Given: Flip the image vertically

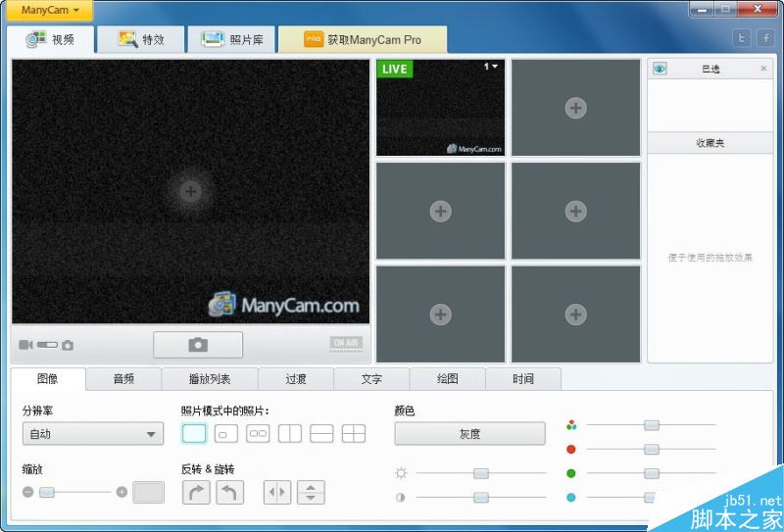Looking at the screenshot, I should 311,493.
